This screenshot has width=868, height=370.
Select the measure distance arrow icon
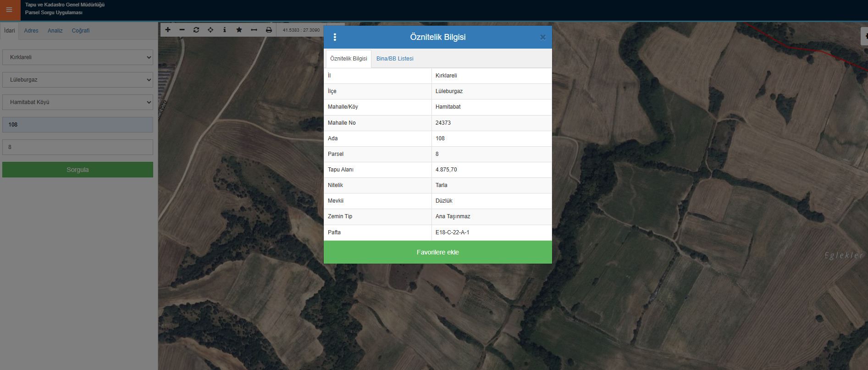coord(254,30)
